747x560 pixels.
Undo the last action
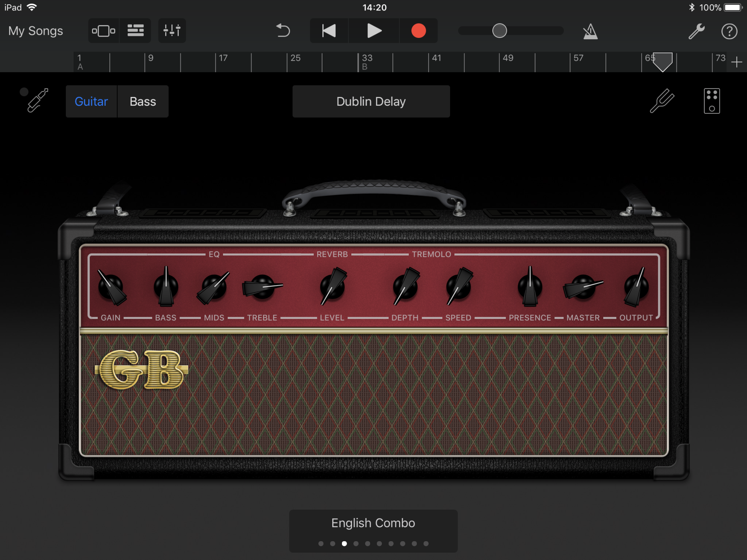click(x=283, y=31)
